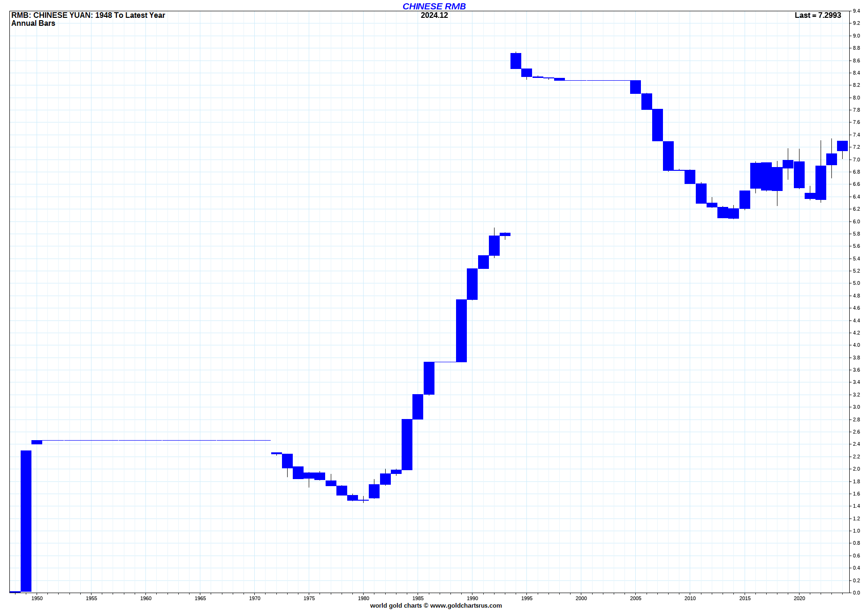Click the 2005 bar near 8.2

tap(635, 87)
